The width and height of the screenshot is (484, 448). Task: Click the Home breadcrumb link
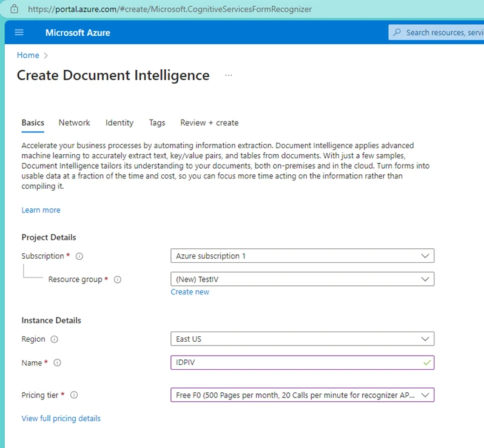[28, 55]
